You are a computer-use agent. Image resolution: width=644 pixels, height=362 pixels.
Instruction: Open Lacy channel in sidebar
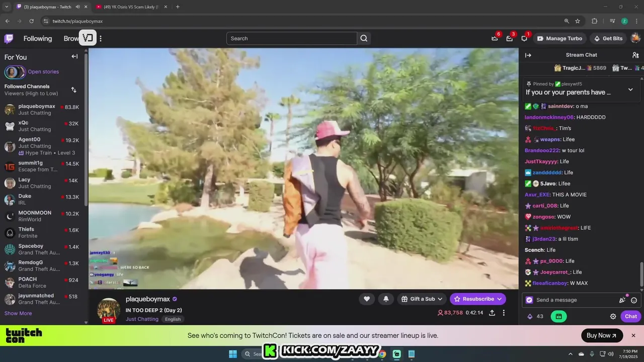click(x=42, y=183)
